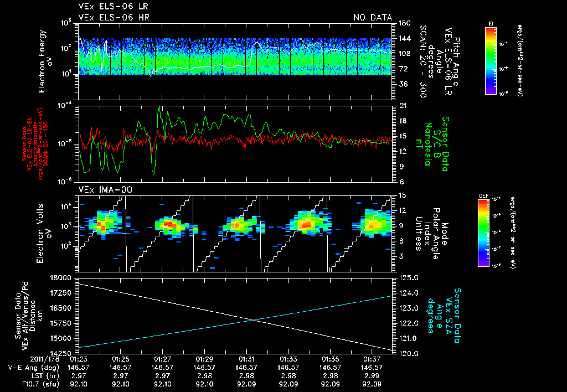Screen dimensions: 567x392
Task: Click the 18 nT tick label
Action: (403, 121)
